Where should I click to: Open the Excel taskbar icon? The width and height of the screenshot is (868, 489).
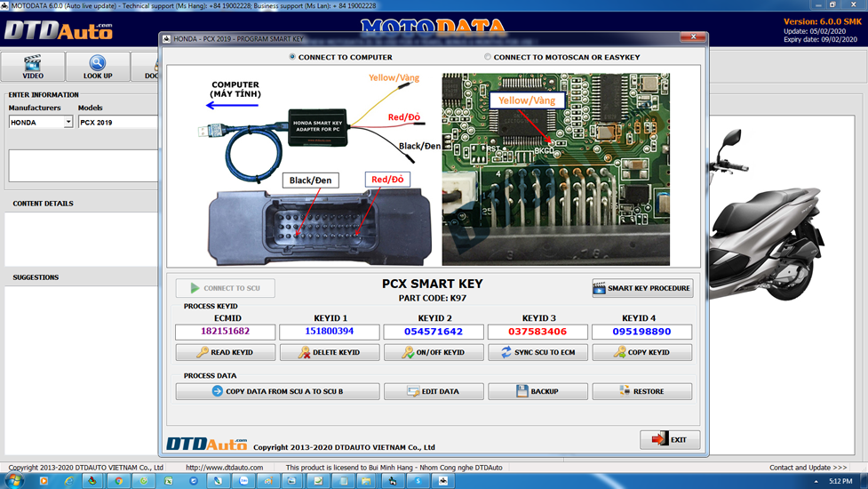point(168,481)
